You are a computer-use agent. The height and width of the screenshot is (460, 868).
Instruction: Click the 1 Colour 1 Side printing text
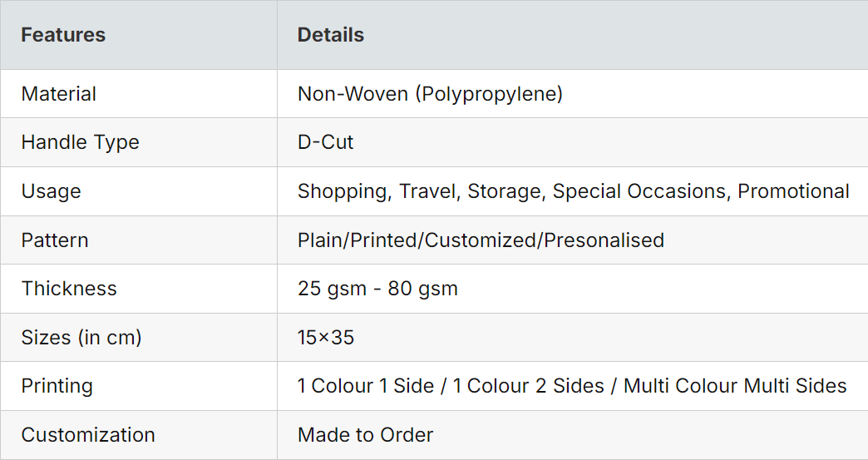(x=365, y=386)
